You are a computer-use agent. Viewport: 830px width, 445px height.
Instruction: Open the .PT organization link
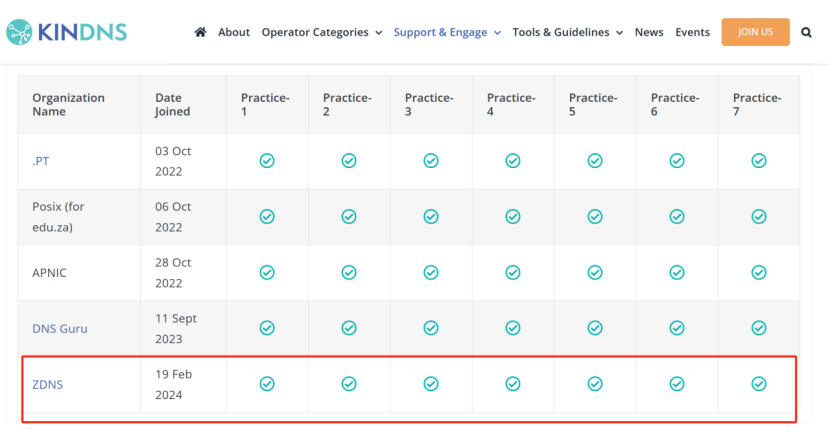click(x=41, y=161)
